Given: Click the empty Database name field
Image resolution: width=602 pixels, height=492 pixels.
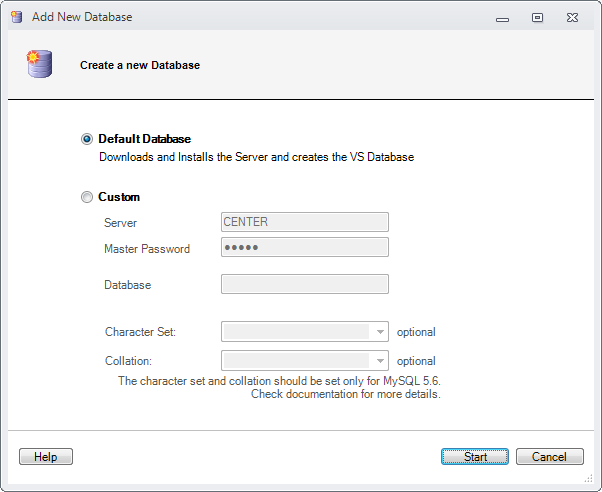Looking at the screenshot, I should [304, 285].
